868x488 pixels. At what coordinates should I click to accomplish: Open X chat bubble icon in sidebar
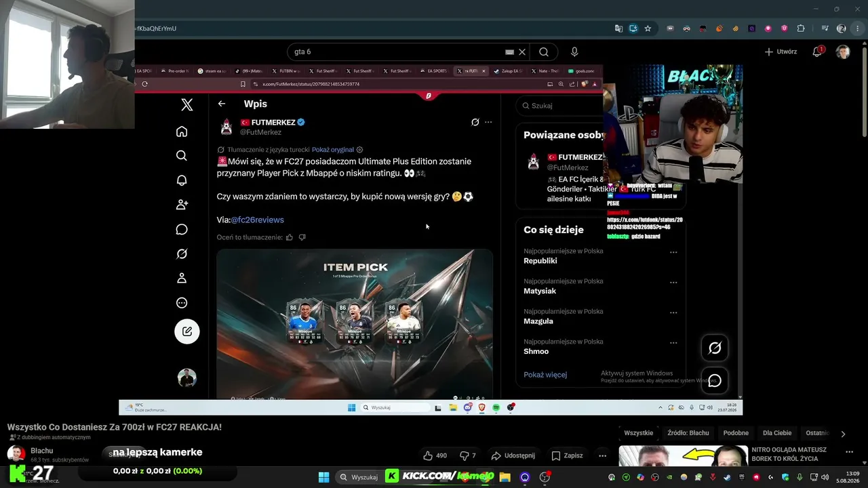[x=182, y=229]
